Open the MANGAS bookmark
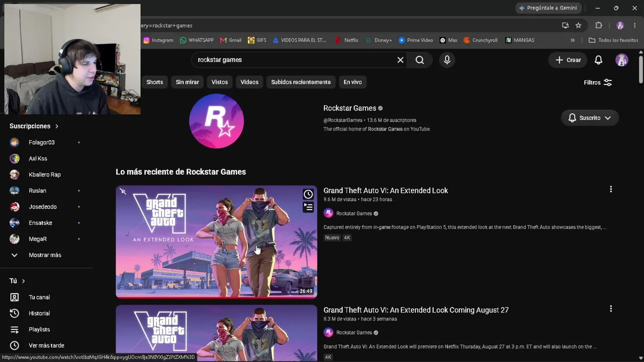 (x=520, y=40)
